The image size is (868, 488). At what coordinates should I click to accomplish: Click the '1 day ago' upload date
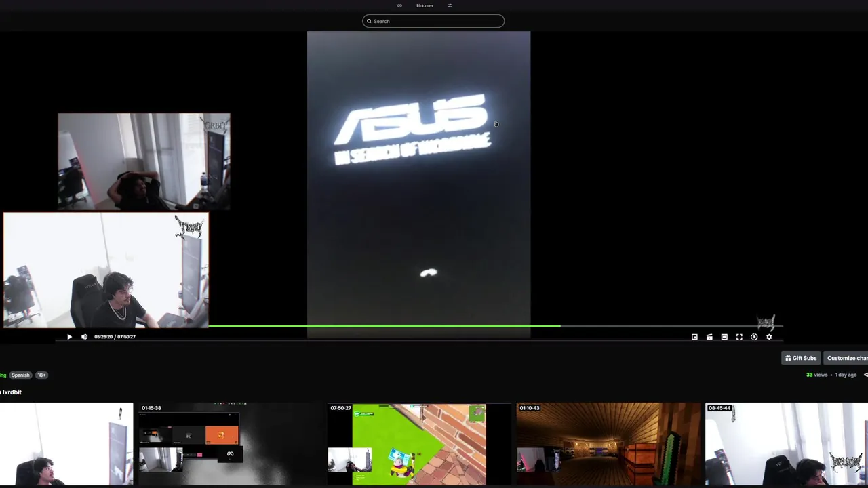[x=846, y=375]
